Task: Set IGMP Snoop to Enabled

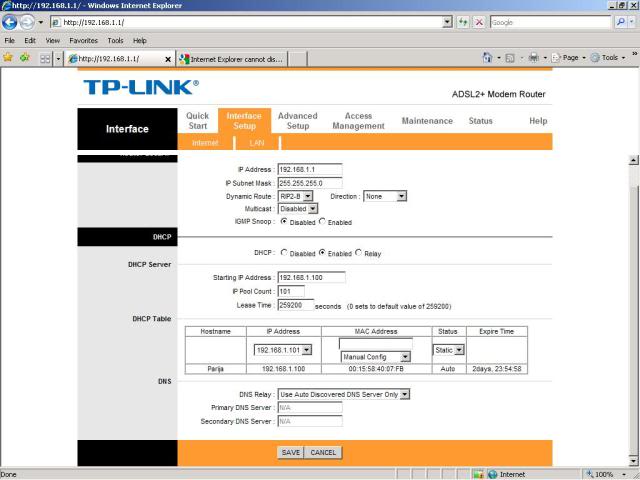Action: 322,221
